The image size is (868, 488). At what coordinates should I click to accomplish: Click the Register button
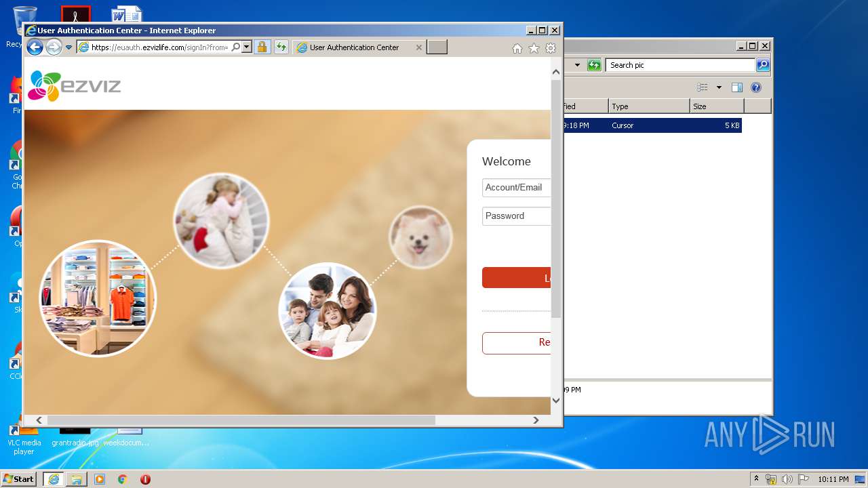pos(517,343)
